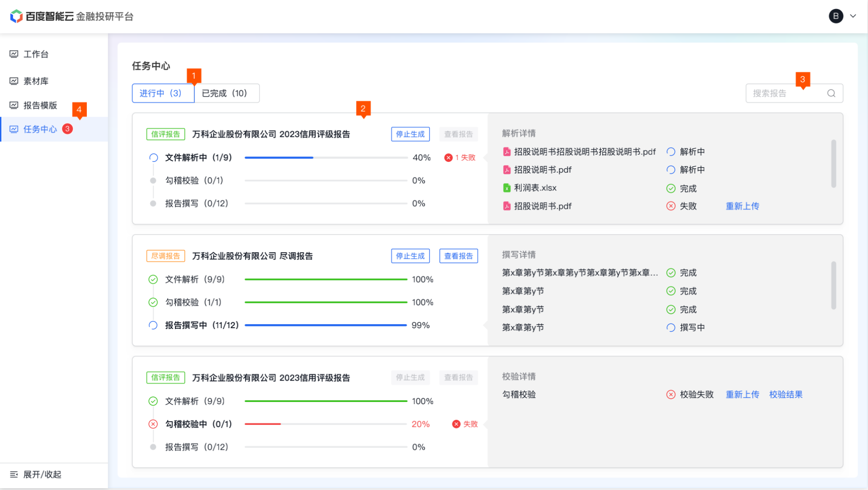
Task: Click 信评报告 tag on third card
Action: pos(165,377)
